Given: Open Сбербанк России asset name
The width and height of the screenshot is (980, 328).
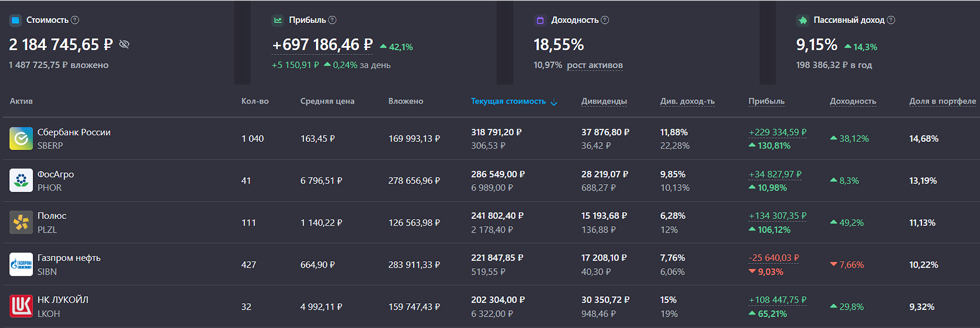Looking at the screenshot, I should 74,133.
